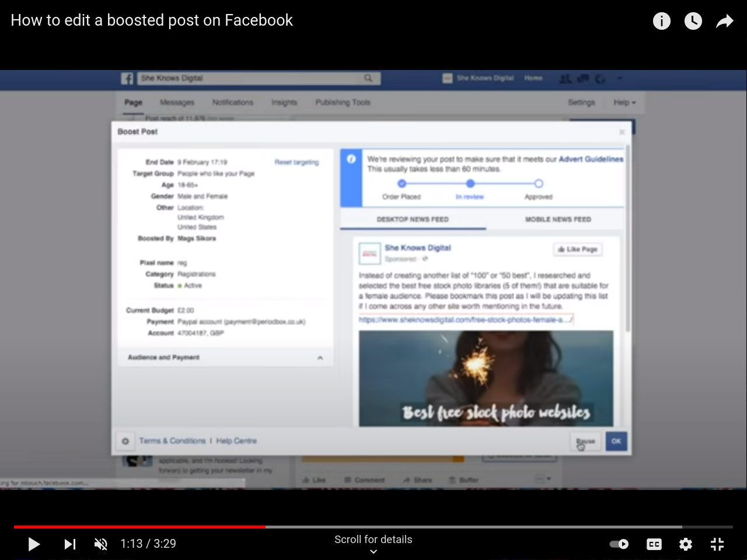Close the Boost Post dialog
The image size is (747, 560).
(622, 132)
